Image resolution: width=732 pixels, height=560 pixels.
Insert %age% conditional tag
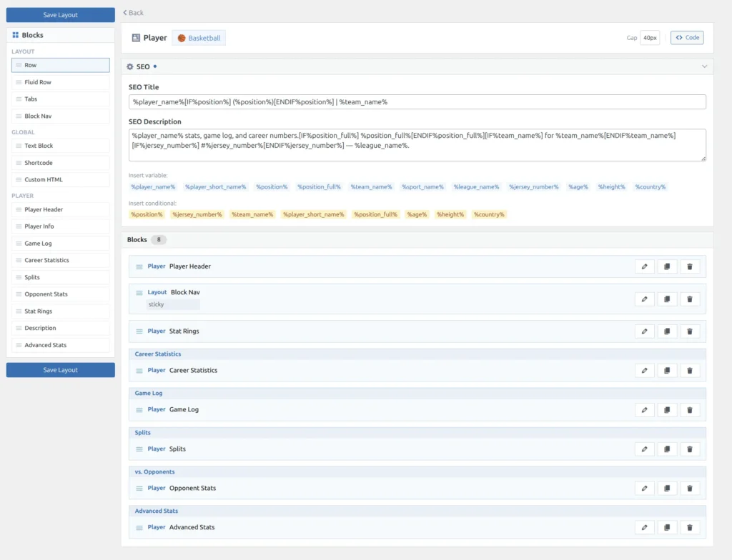point(417,215)
